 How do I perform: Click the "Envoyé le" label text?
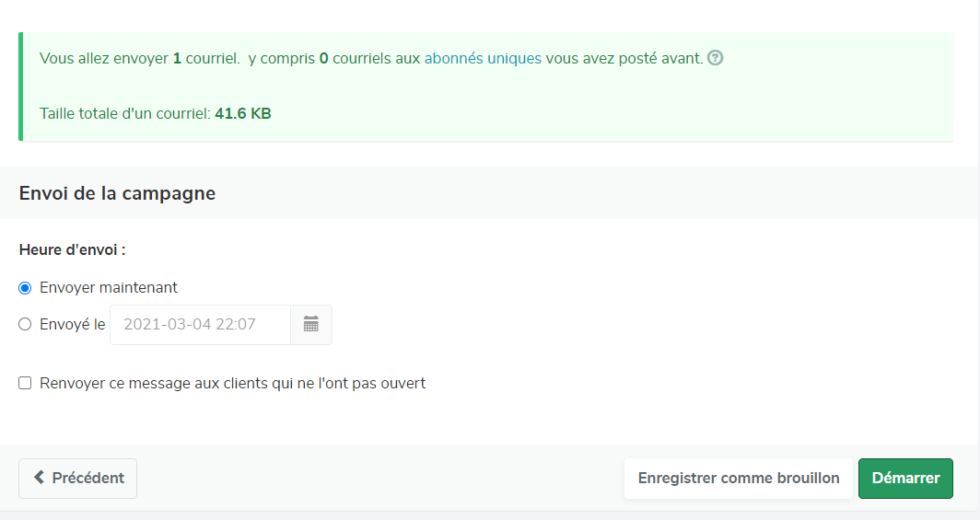(x=73, y=325)
